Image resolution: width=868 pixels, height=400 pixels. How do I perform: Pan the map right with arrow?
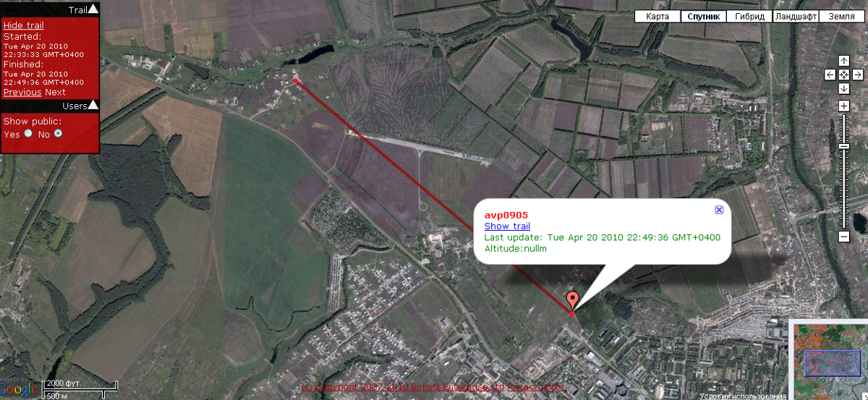point(857,75)
